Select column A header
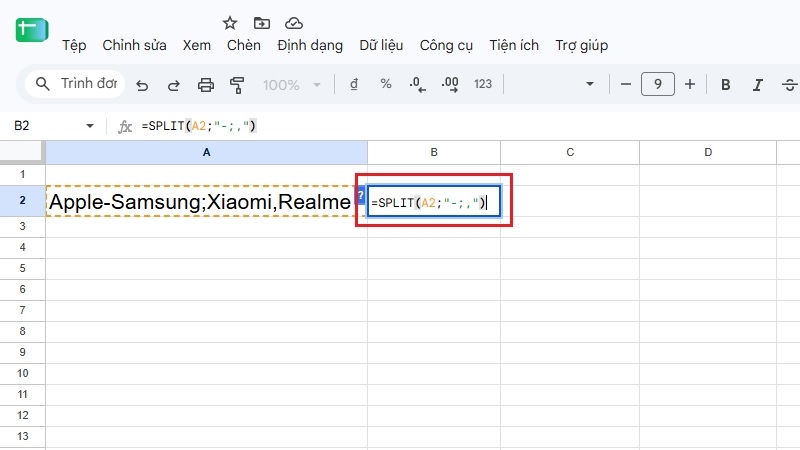This screenshot has height=450, width=800. [206, 152]
